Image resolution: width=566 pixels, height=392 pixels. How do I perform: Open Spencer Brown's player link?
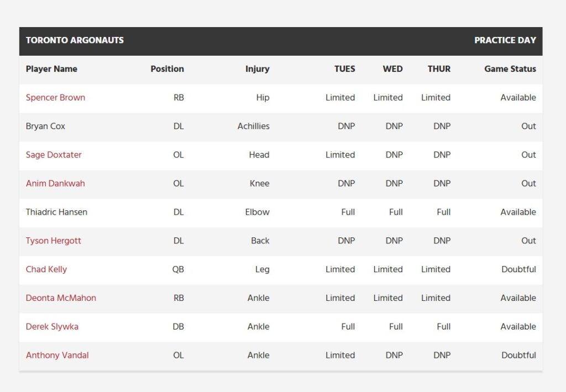[55, 98]
